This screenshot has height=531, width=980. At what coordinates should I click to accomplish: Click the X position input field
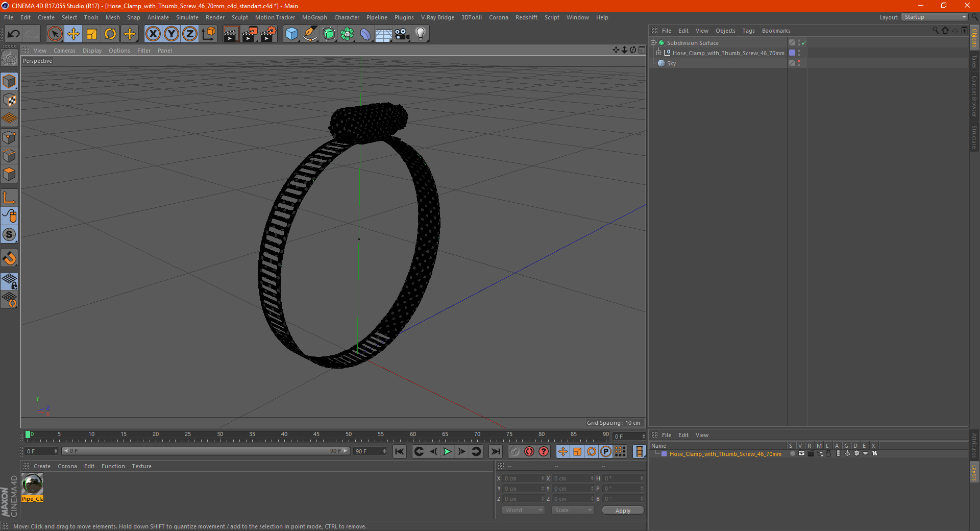pos(523,478)
